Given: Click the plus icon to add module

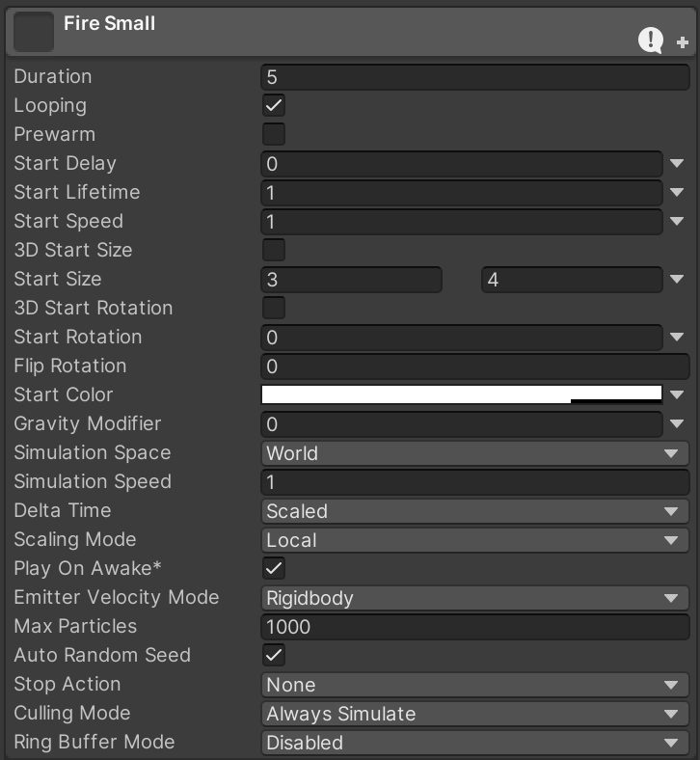Looking at the screenshot, I should [x=683, y=43].
